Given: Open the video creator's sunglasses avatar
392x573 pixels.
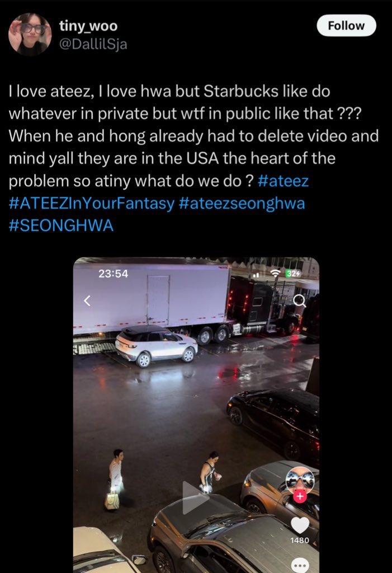Looking at the screenshot, I should pyautogui.click(x=300, y=480).
